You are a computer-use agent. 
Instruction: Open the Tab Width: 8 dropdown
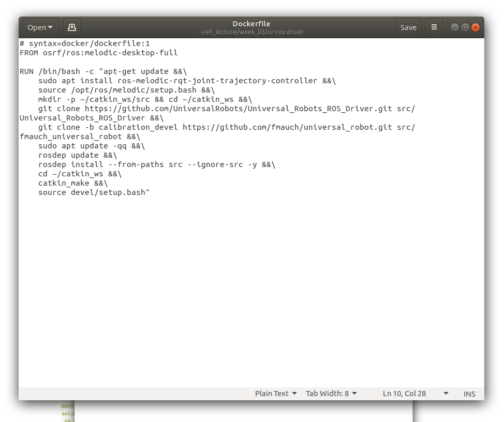[331, 394]
